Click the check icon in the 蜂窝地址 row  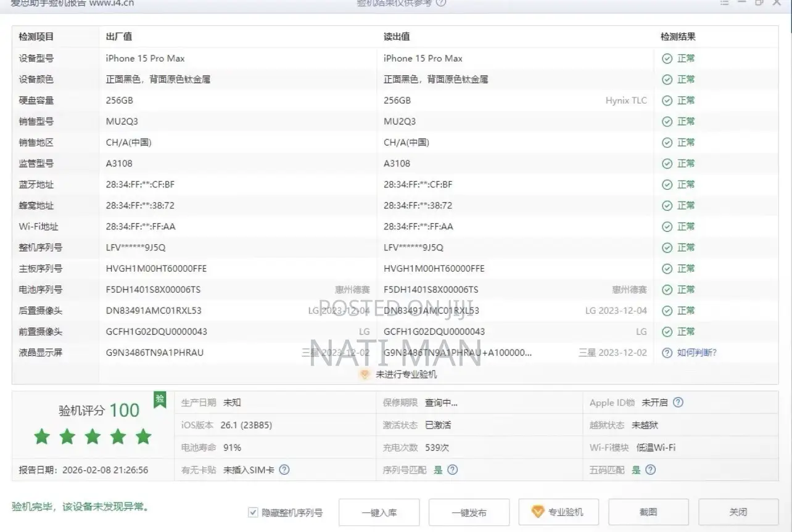667,205
